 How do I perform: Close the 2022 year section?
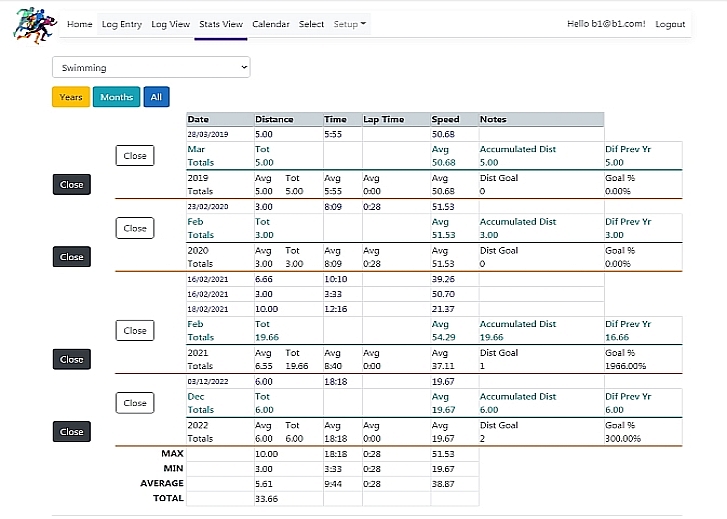[71, 432]
